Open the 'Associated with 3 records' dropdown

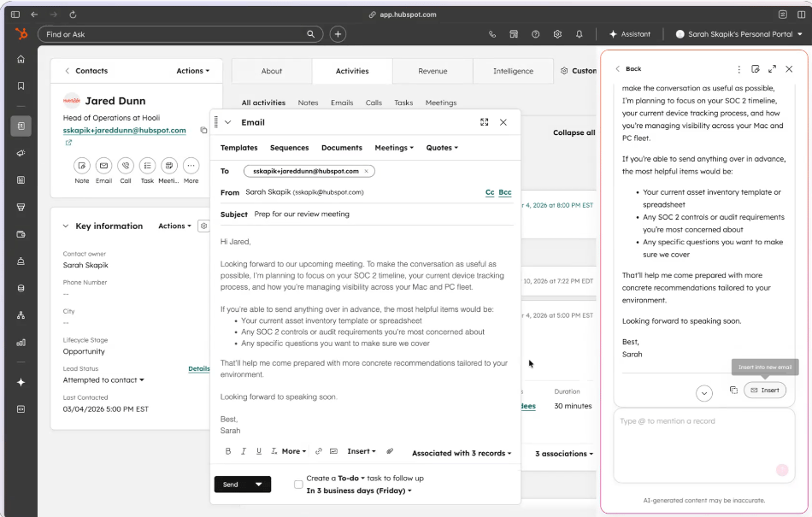coord(462,453)
